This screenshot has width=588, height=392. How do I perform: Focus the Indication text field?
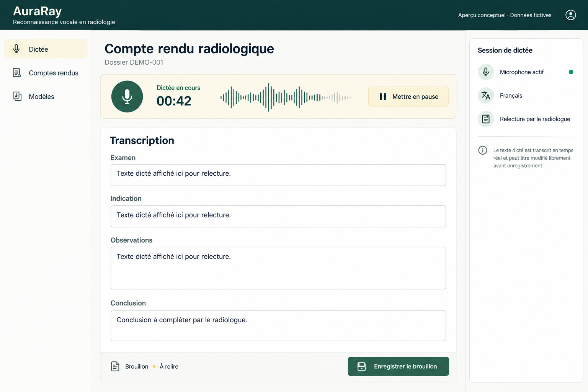coord(278,216)
